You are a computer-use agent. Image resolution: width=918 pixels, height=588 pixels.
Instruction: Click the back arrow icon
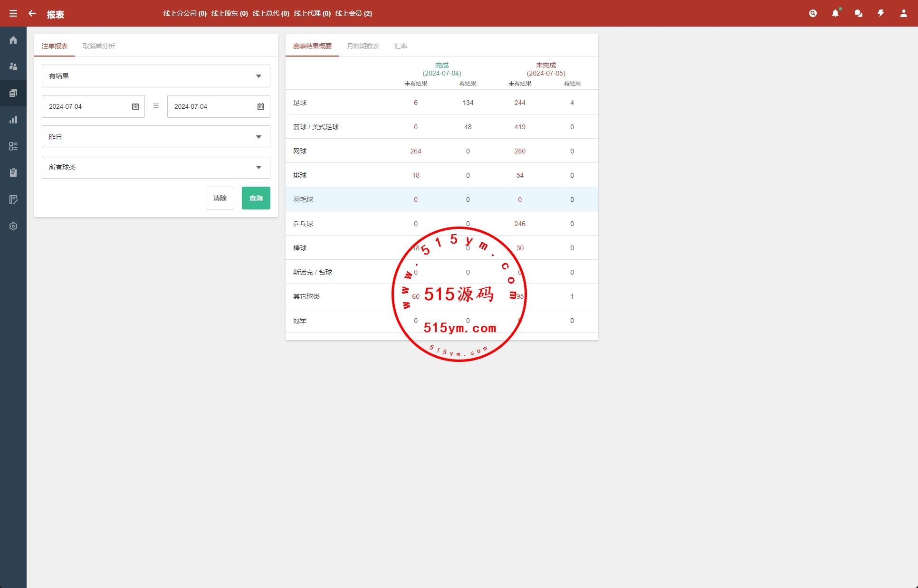coord(32,13)
